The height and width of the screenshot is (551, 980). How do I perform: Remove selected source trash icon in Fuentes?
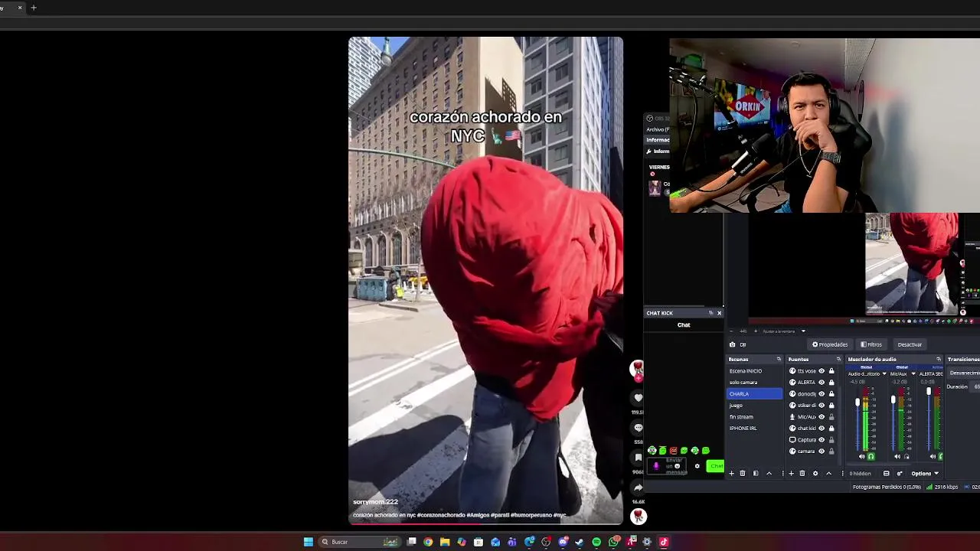(x=802, y=474)
